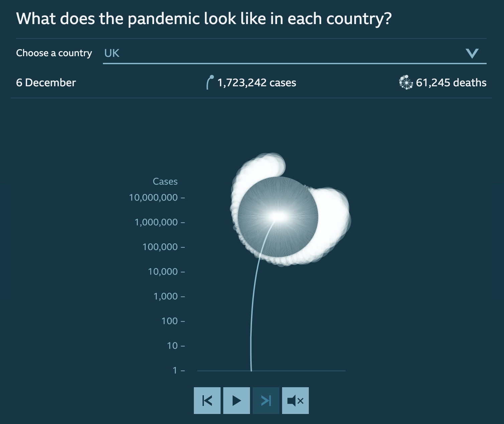Play the pandemic animation
This screenshot has width=504, height=424.
237,401
